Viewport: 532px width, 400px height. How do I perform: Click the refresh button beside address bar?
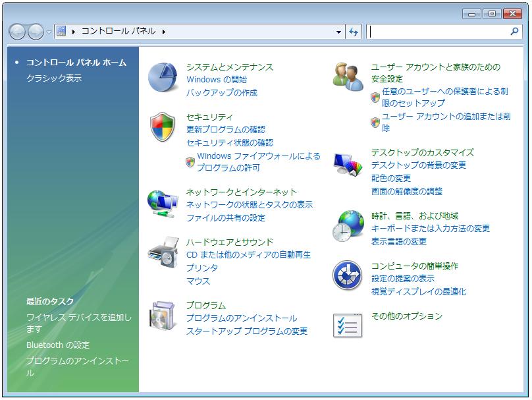(x=354, y=32)
